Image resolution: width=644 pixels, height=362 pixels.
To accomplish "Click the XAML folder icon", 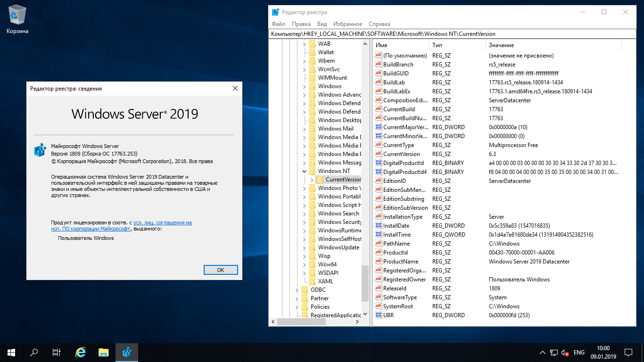I will [x=313, y=281].
